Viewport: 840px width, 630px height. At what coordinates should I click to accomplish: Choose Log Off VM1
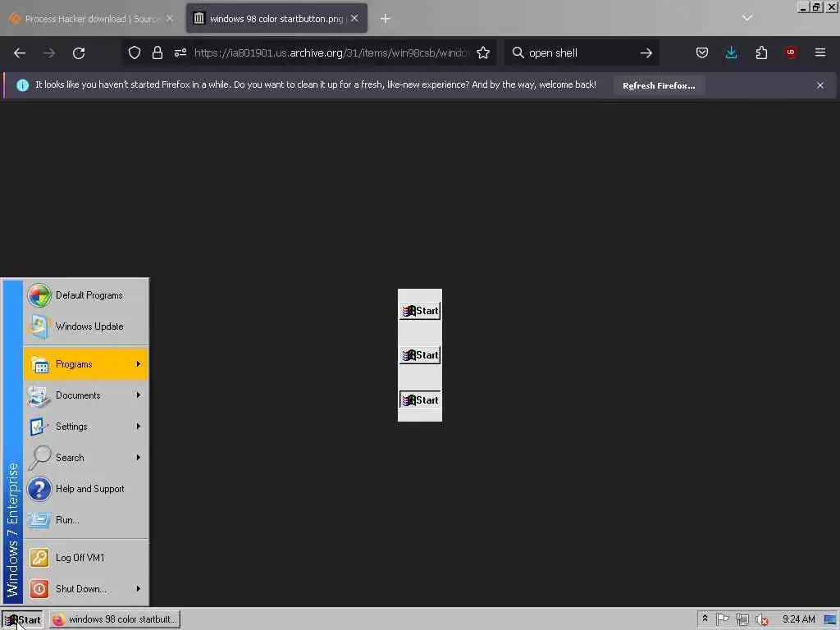point(86,558)
